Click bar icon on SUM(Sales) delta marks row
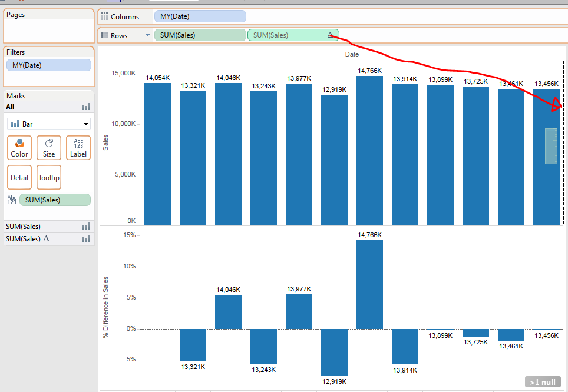 86,239
